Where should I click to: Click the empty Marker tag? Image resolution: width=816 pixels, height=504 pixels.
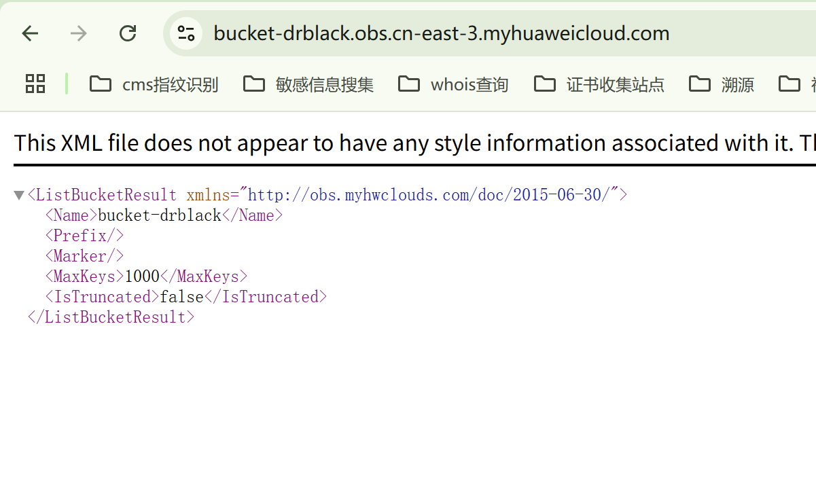[85, 256]
